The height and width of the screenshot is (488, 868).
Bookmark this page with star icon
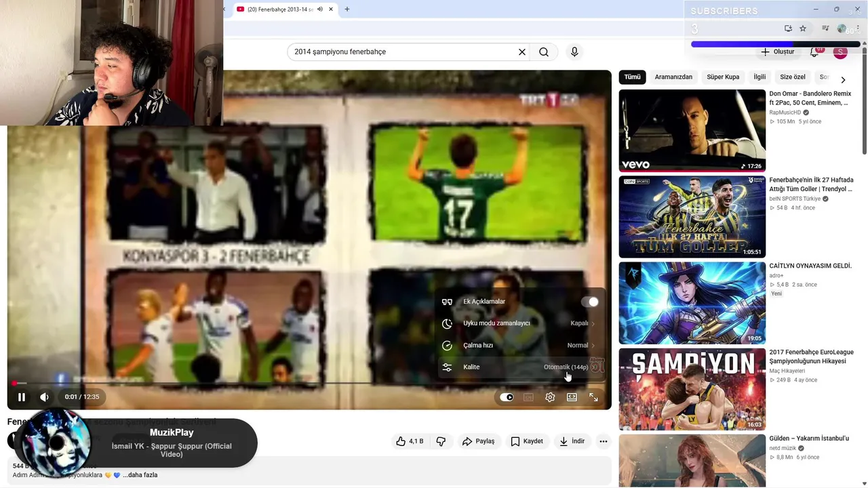[x=803, y=28]
